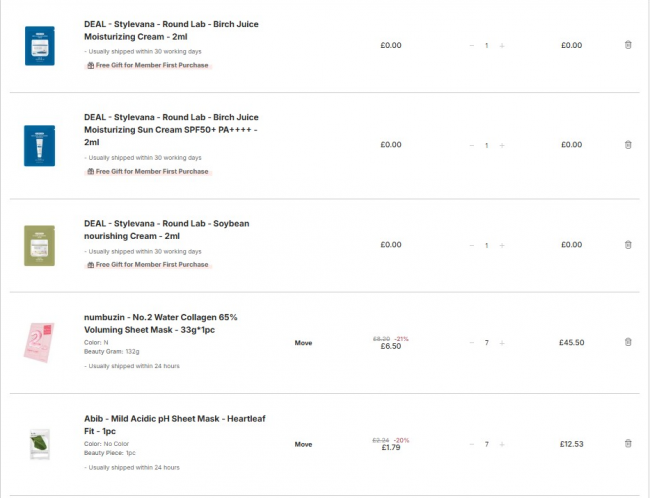Increase Abib Heartleaf mask quantity with plus
The width and height of the screenshot is (650, 498).
click(502, 444)
